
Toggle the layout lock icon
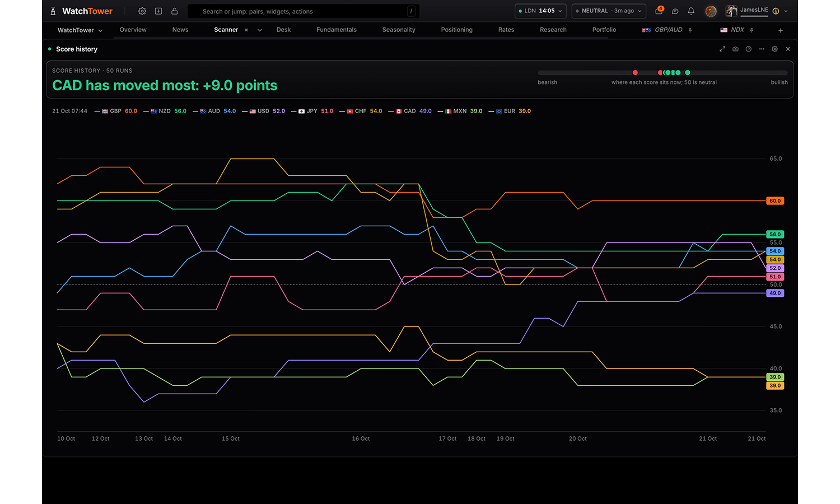coord(175,11)
